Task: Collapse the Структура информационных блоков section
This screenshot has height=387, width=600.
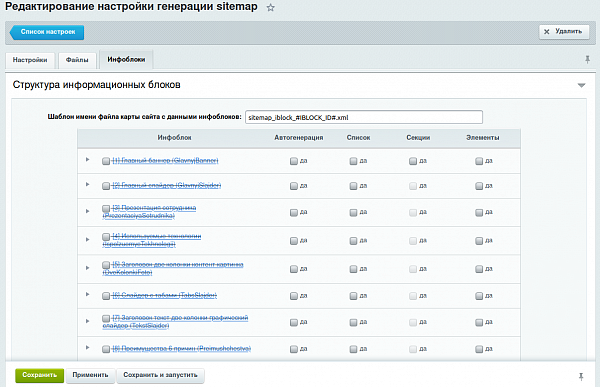Action: coord(581,85)
